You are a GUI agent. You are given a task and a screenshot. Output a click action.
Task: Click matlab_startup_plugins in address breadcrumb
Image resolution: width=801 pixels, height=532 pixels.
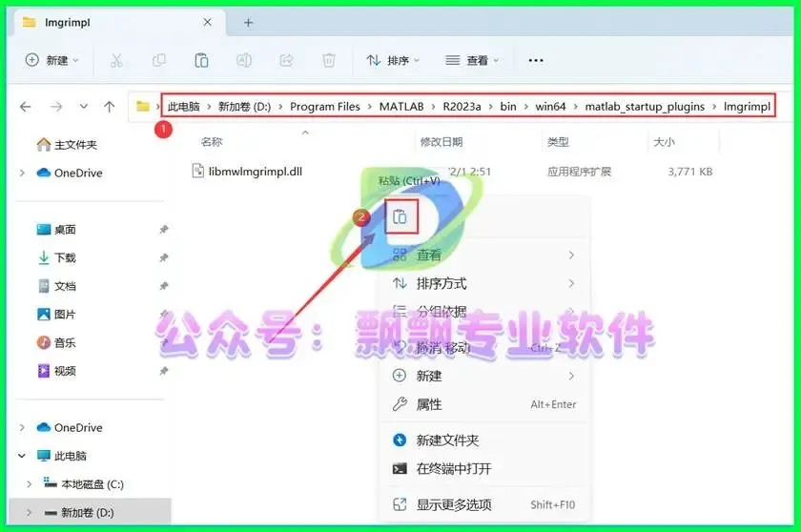click(645, 106)
